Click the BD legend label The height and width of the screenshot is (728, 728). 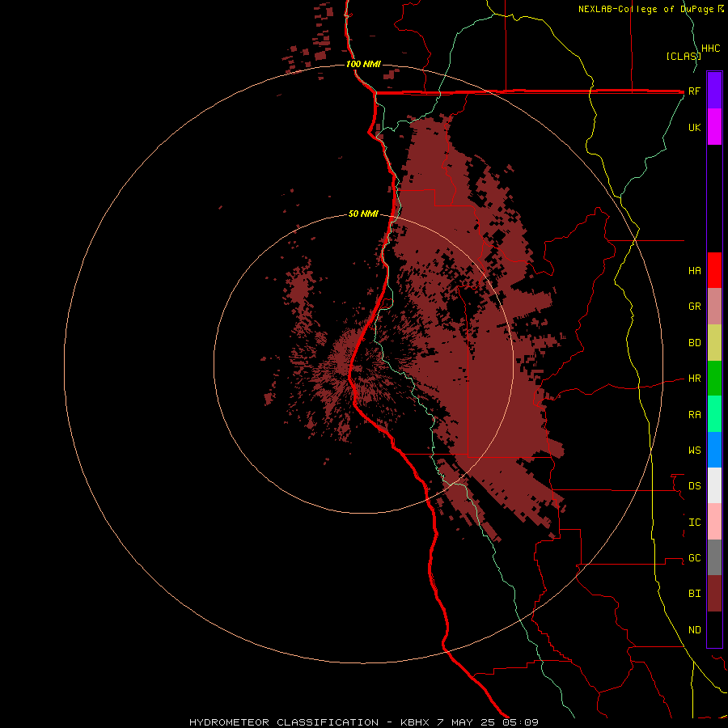click(694, 343)
